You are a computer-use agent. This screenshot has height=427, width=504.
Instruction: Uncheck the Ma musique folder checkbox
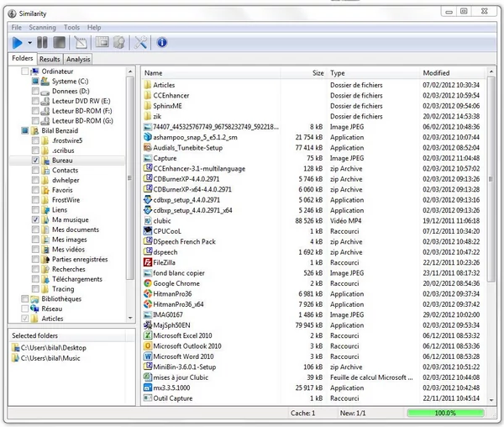(35, 219)
